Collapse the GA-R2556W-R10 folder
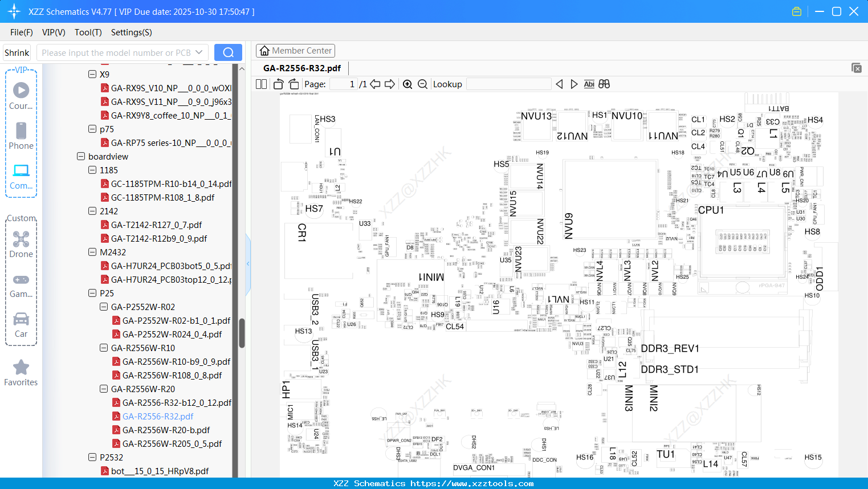The image size is (868, 489). click(x=104, y=348)
